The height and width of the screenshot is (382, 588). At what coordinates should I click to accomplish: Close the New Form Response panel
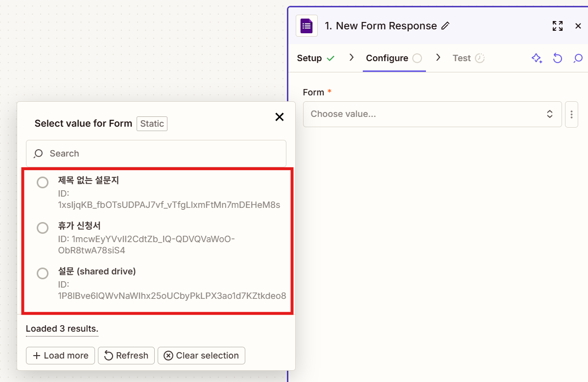click(578, 26)
